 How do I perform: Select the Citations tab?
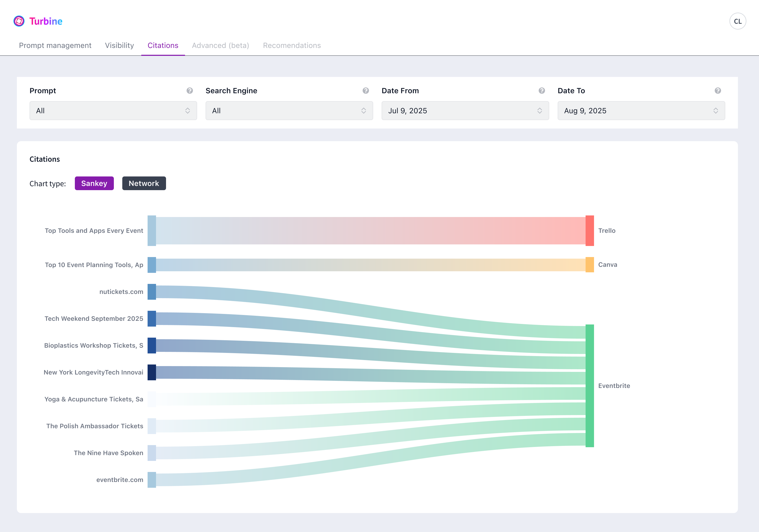163,45
